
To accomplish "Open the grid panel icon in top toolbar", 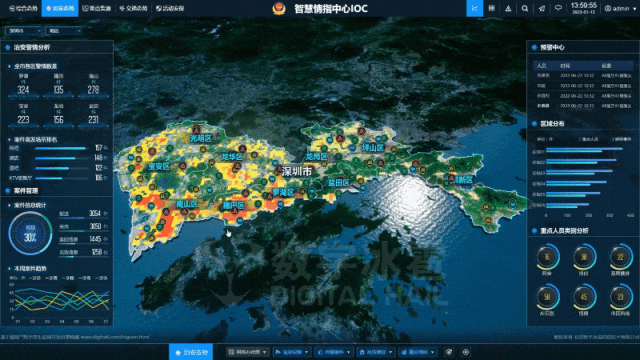I will [x=491, y=8].
